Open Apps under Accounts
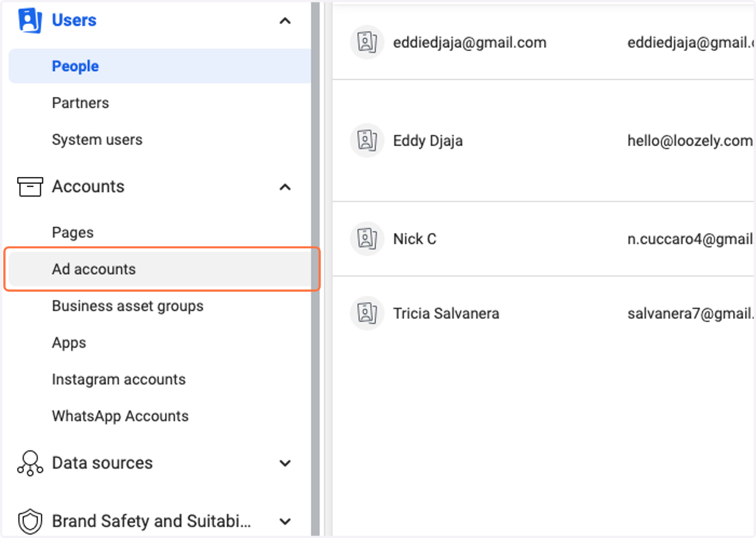This screenshot has height=538, width=756. click(x=69, y=343)
